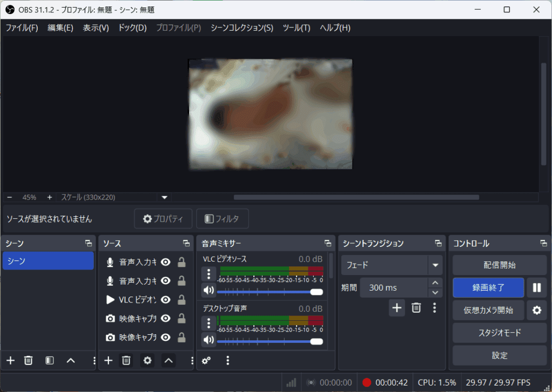Add a new source with the plus icon
Screen dimensions: 552x392
[107, 360]
